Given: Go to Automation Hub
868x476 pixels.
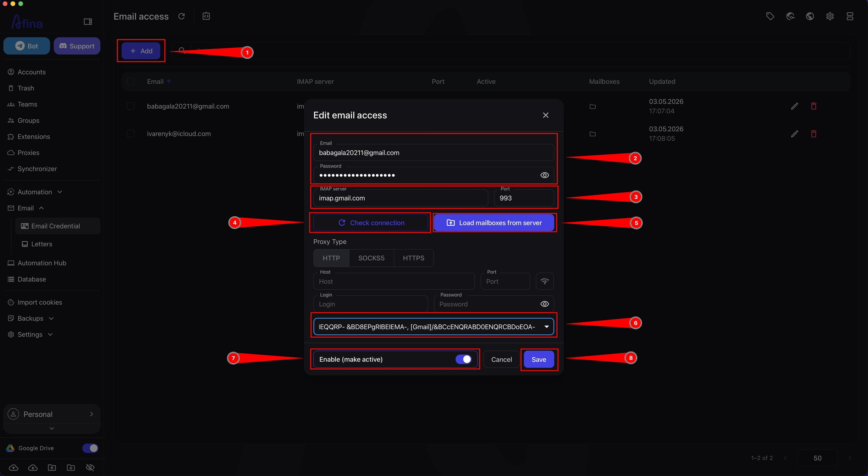Looking at the screenshot, I should [x=42, y=263].
